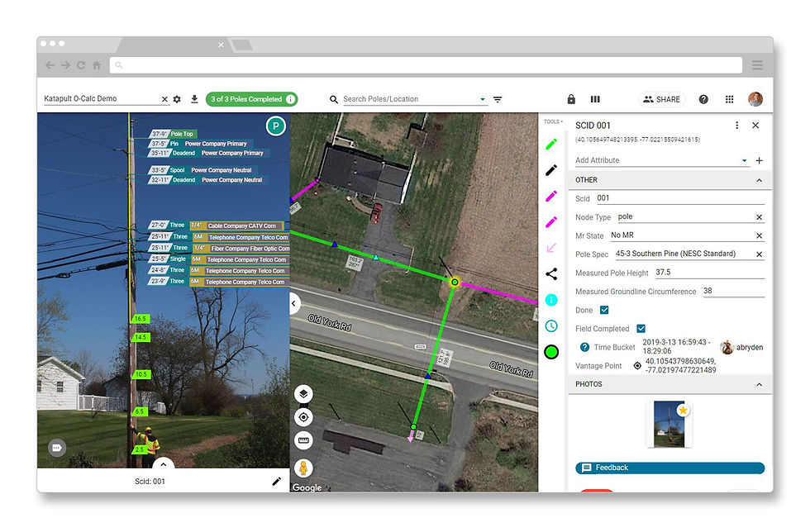Screen dimensions: 810x532
Task: Collapse the photo panel with left chevron
Action: click(293, 304)
